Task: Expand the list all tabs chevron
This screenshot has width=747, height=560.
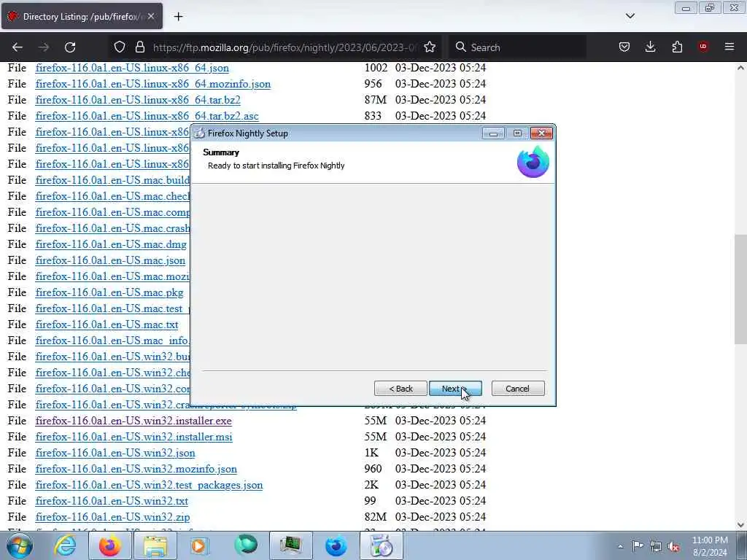Action: pos(630,16)
